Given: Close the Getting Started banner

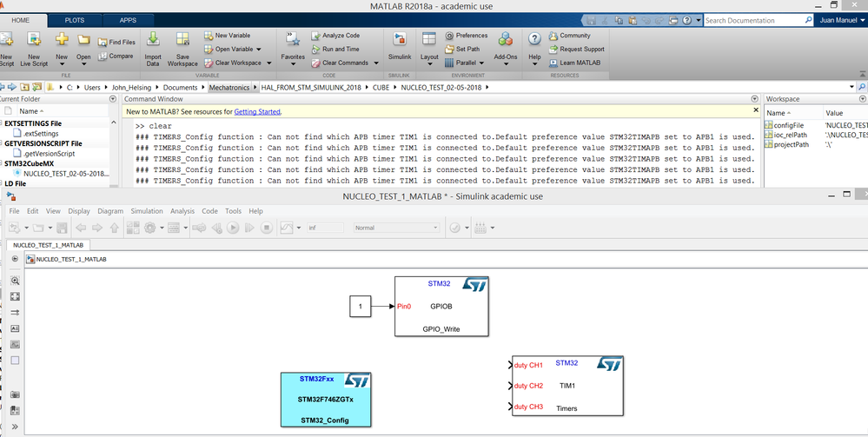Looking at the screenshot, I should coord(756,110).
